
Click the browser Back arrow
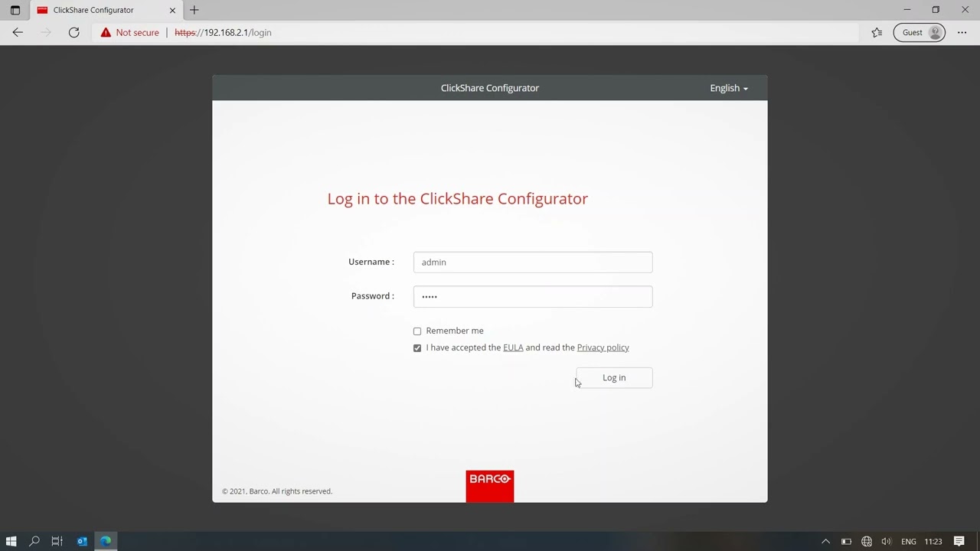click(x=18, y=32)
